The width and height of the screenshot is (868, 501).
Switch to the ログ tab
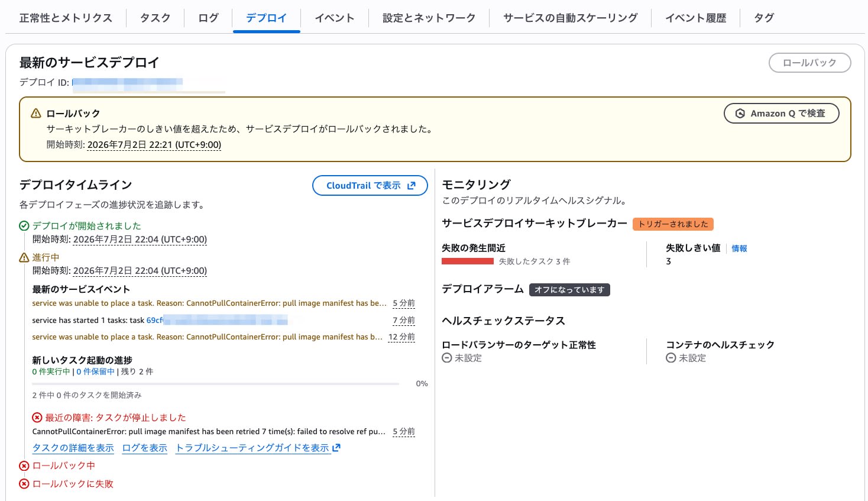pos(208,18)
